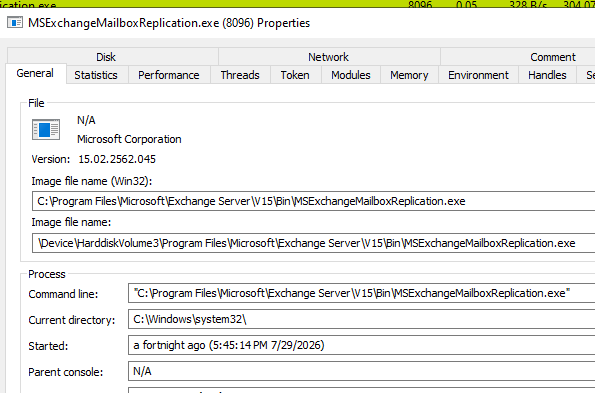
Task: Open the Memory tab
Action: click(x=409, y=75)
